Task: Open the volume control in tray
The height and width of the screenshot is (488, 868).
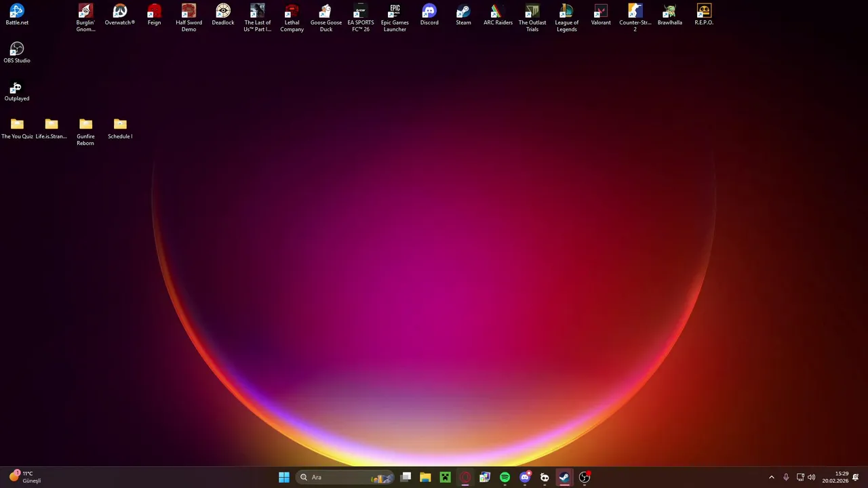Action: (x=812, y=477)
